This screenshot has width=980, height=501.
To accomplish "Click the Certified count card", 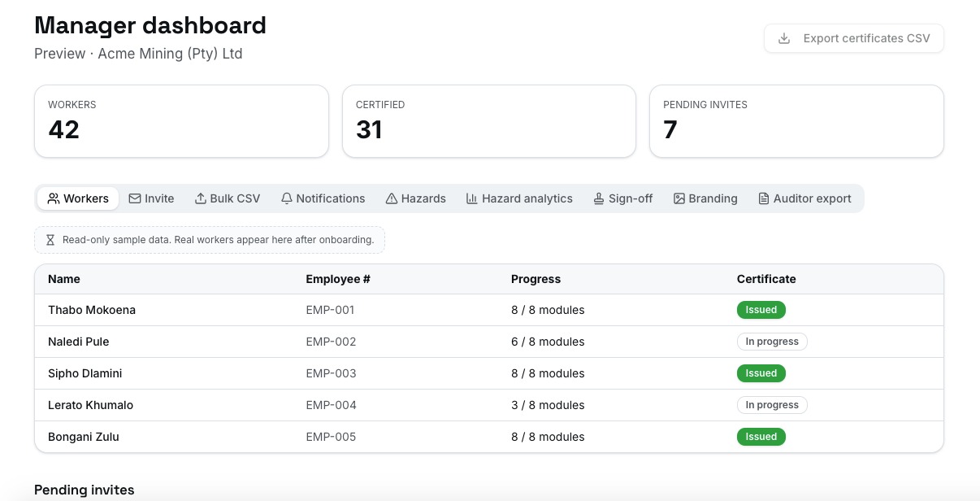I will tap(489, 121).
